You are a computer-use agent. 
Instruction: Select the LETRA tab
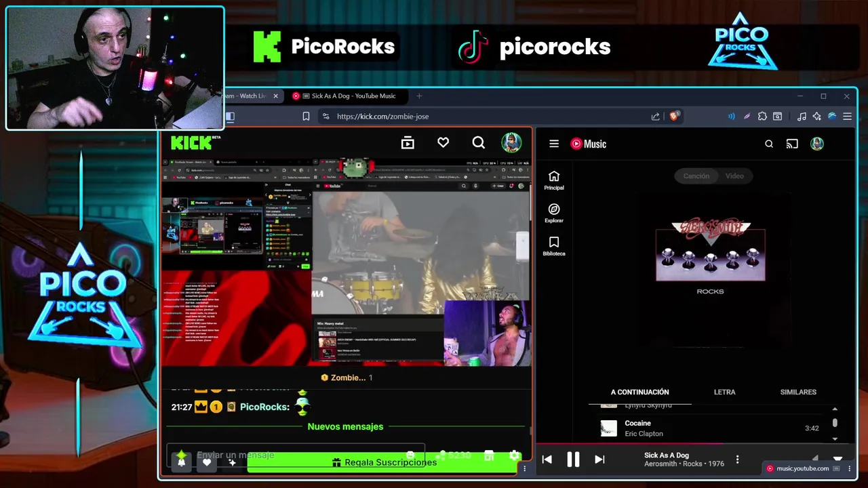(x=724, y=392)
